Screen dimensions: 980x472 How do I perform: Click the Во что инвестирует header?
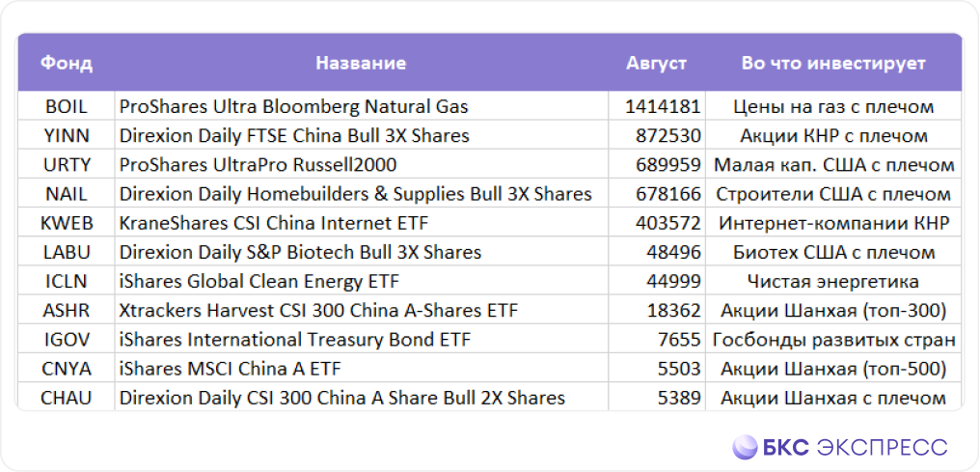pos(833,63)
